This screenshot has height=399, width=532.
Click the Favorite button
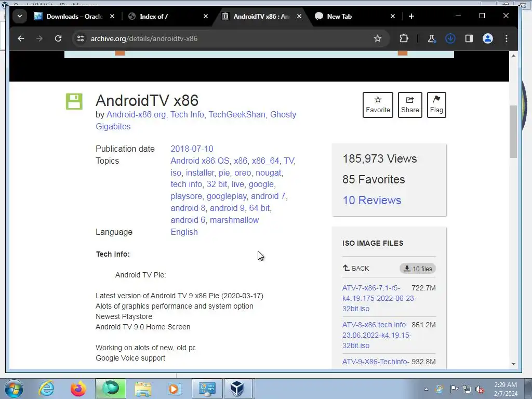(378, 105)
